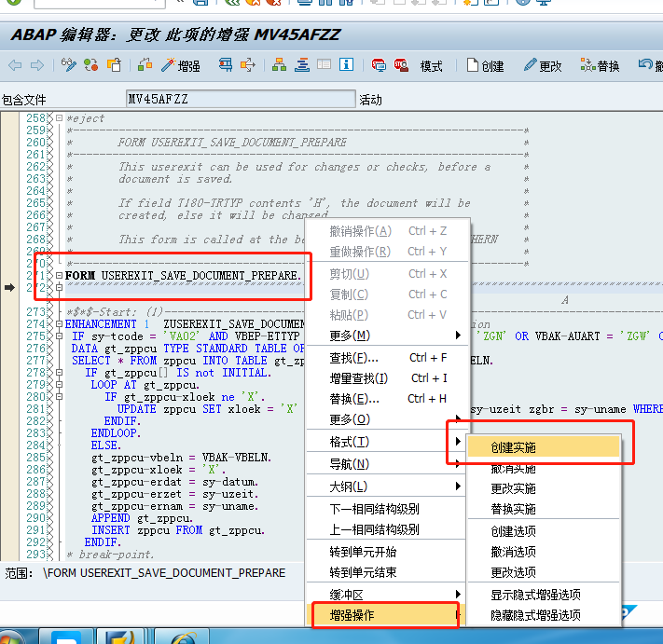Click the Create (创建) button with page icon
The height and width of the screenshot is (644, 663).
pyautogui.click(x=486, y=65)
